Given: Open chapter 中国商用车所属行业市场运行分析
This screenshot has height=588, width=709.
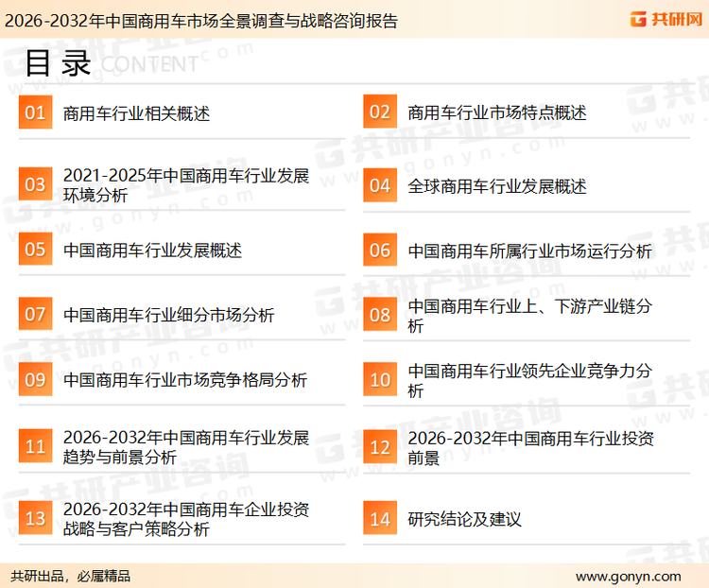Looking at the screenshot, I should click(529, 251).
